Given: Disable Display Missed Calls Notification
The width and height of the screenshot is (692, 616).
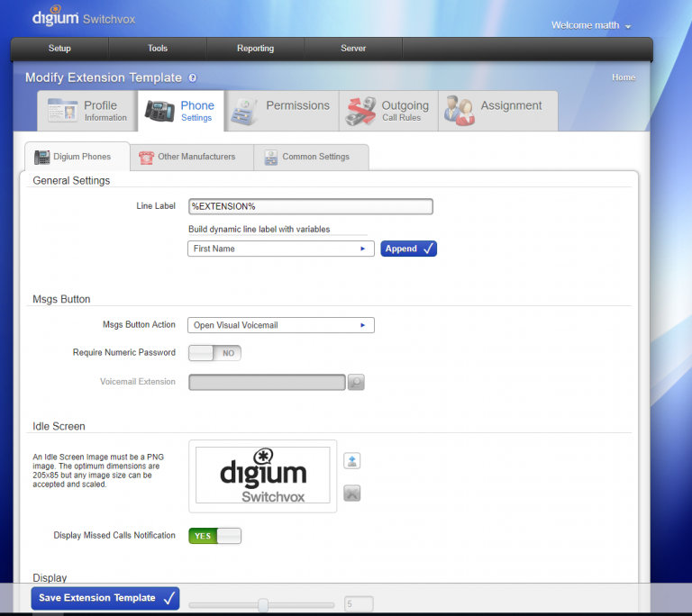Looking at the screenshot, I should tap(214, 536).
